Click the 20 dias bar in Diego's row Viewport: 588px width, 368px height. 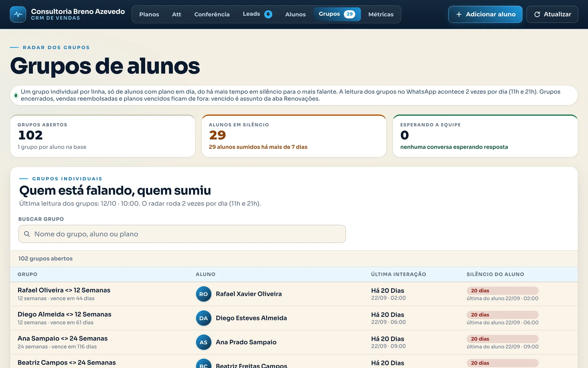click(x=502, y=315)
